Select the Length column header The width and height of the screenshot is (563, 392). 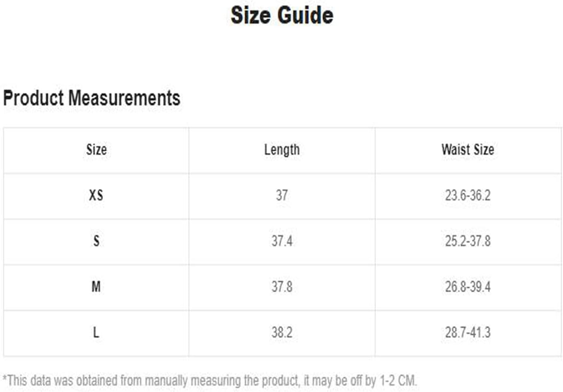click(282, 150)
